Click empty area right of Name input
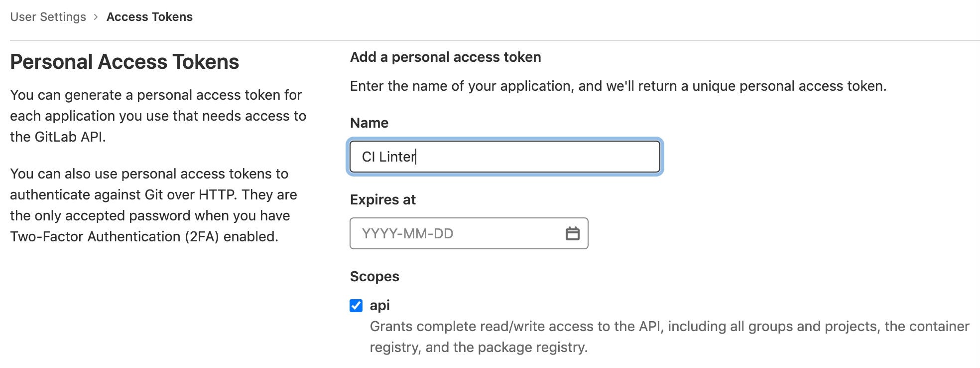 [817, 157]
